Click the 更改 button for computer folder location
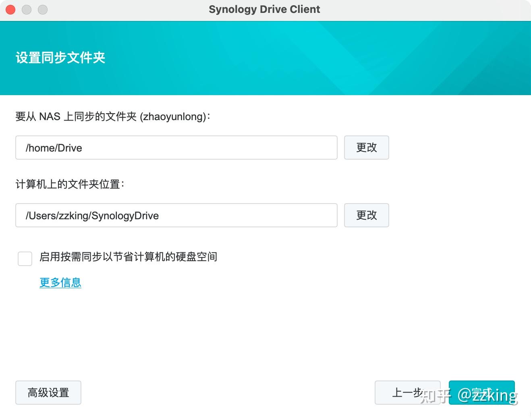 click(x=366, y=215)
